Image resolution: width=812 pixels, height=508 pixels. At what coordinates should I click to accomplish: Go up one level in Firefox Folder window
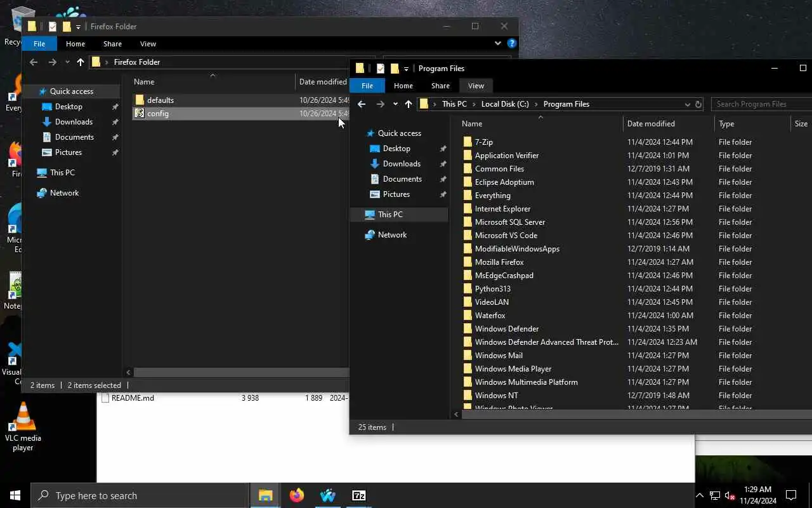coord(81,62)
